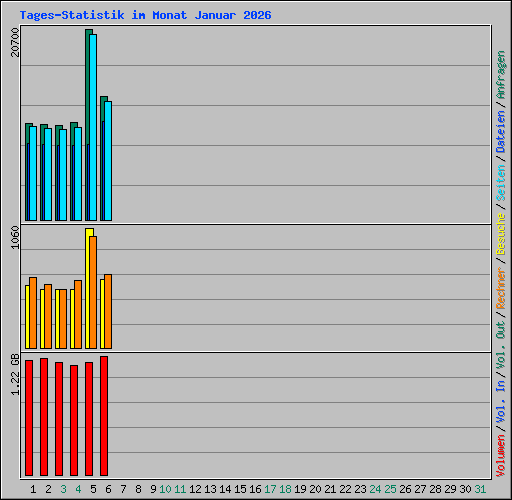Click the orange Rechner bar for day 6

coord(108,312)
